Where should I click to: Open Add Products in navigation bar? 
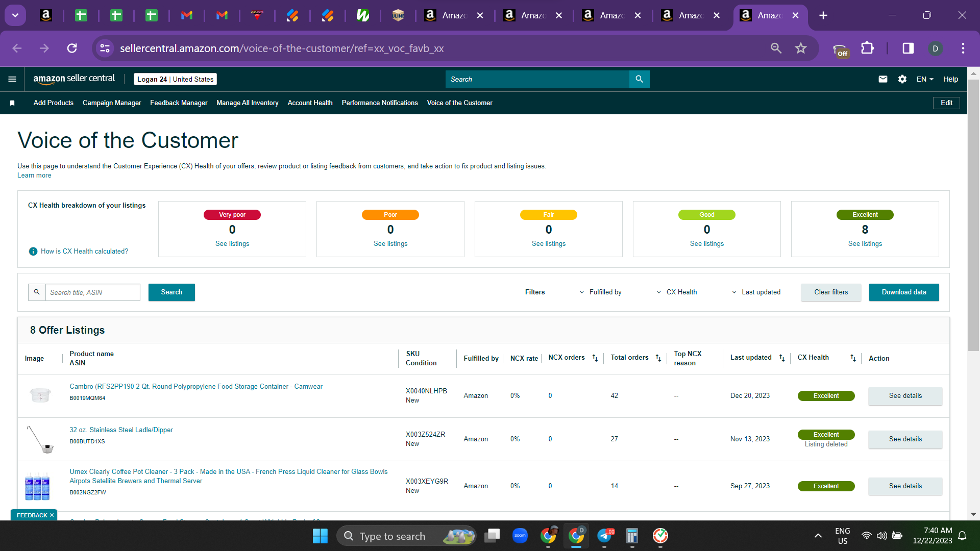click(54, 103)
